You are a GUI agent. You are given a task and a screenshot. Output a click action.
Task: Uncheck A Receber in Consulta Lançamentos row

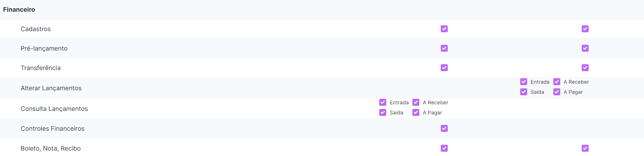[x=416, y=102]
